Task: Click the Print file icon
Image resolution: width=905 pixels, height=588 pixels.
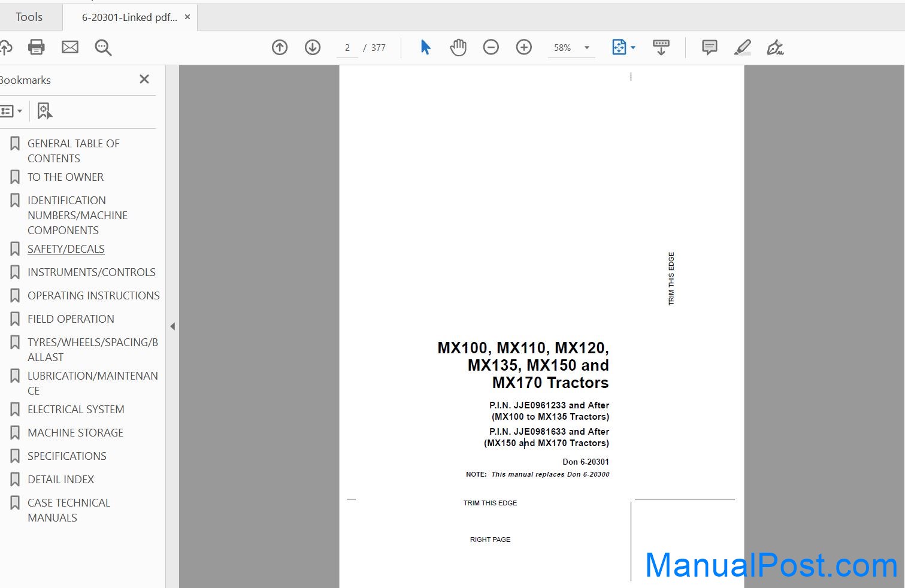Action: click(x=37, y=47)
